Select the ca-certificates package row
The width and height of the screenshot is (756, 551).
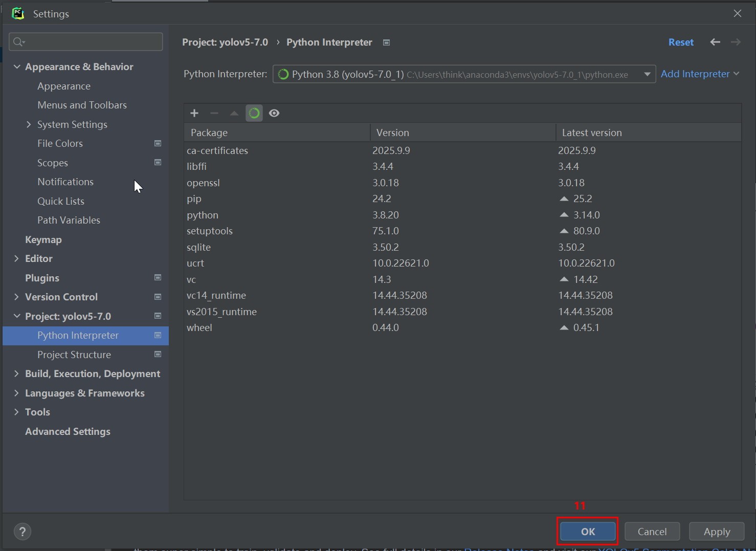pyautogui.click(x=462, y=150)
